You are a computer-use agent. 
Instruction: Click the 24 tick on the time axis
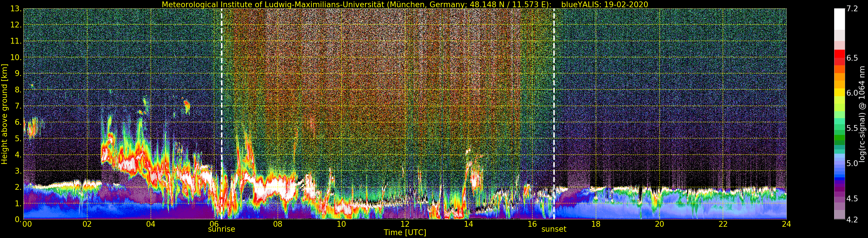point(786,224)
